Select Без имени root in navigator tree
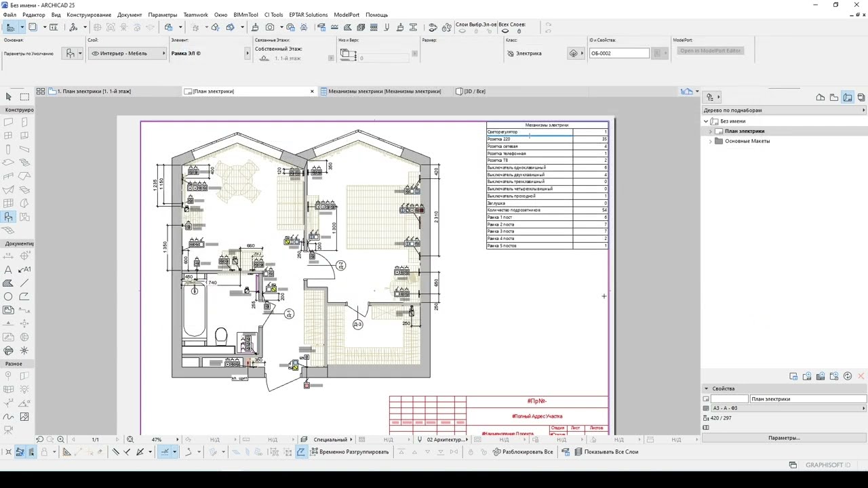The image size is (868, 488). pos(732,121)
